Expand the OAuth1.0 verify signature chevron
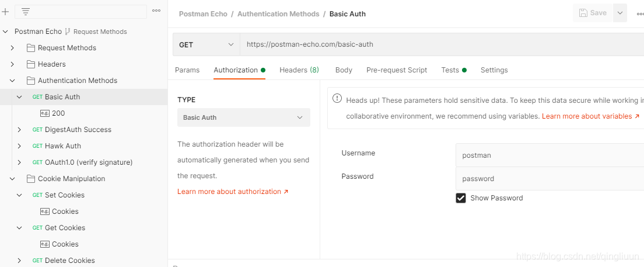The height and width of the screenshot is (267, 644). 19,162
